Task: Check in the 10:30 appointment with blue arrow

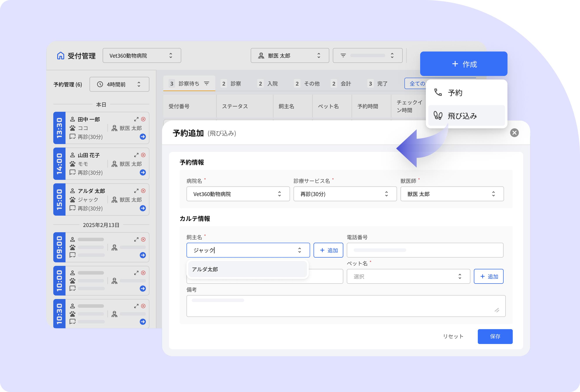Action: (143, 322)
